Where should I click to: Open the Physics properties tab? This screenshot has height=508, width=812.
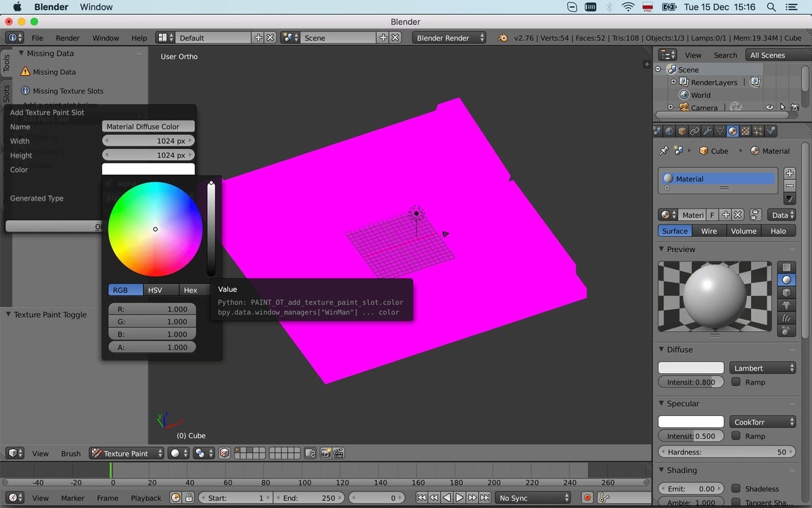pyautogui.click(x=771, y=131)
